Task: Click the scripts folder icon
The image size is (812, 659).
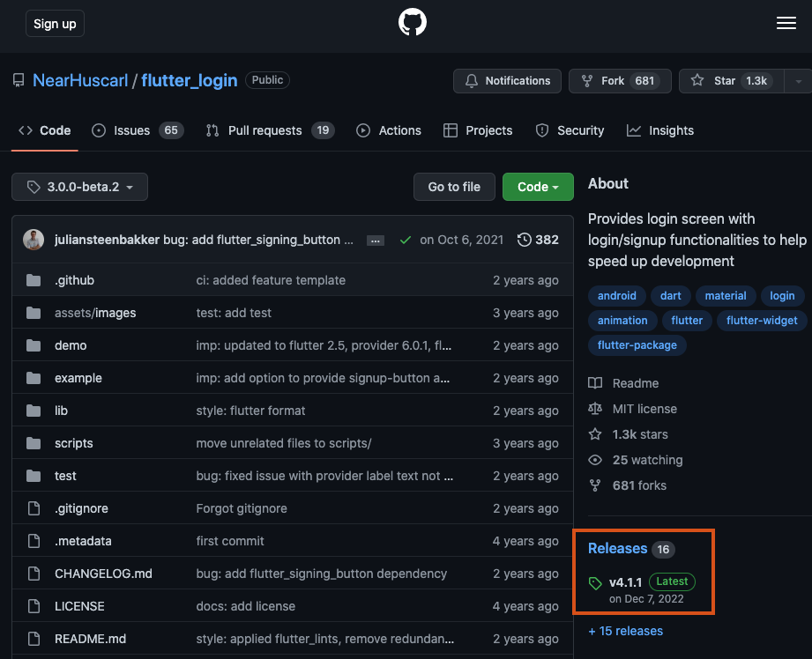Action: click(34, 443)
